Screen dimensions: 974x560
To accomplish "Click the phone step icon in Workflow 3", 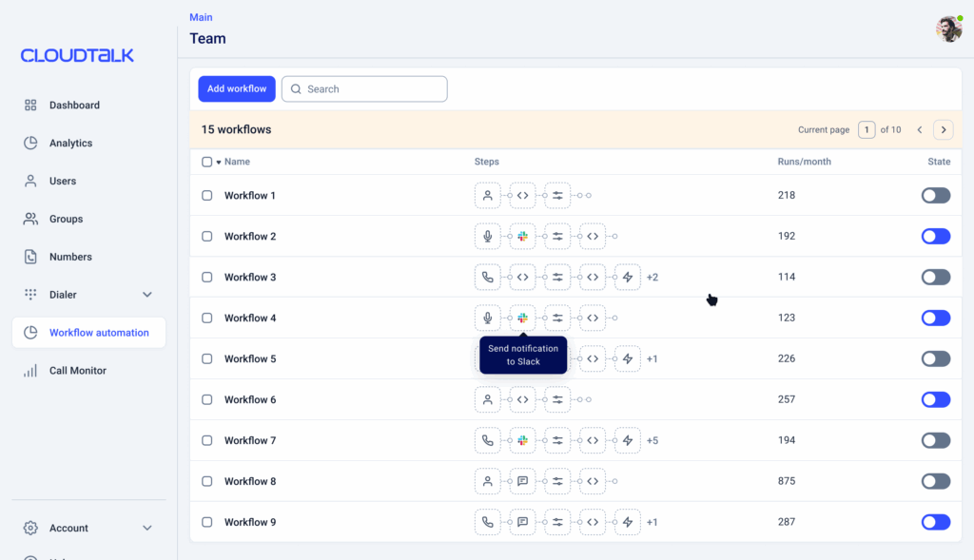I will [x=487, y=278].
